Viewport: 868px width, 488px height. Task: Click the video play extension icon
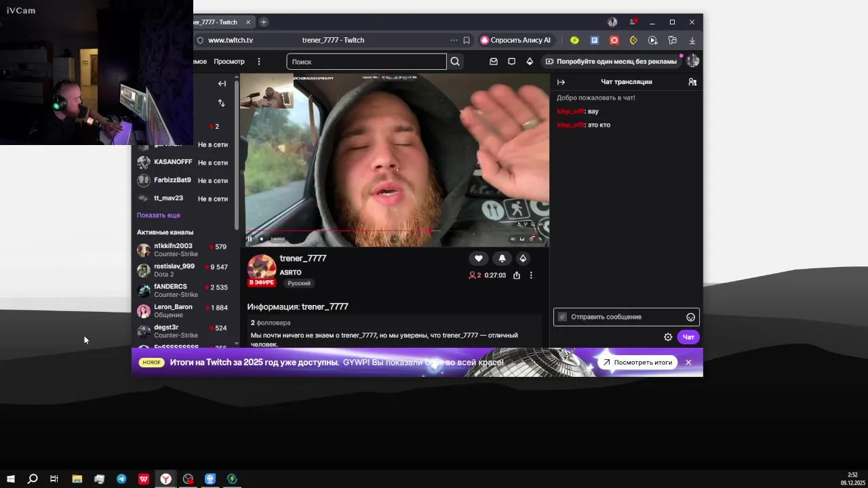point(652,40)
